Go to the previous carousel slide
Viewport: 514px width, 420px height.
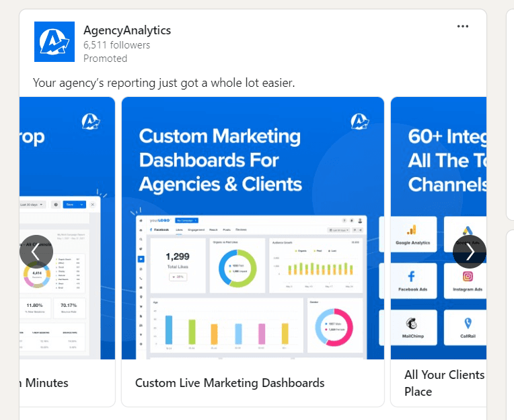[36, 252]
